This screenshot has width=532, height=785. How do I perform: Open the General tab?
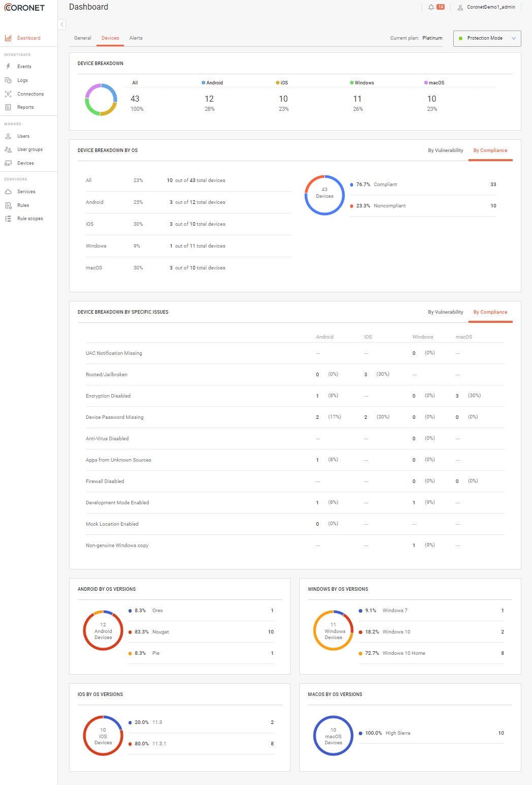tap(82, 38)
